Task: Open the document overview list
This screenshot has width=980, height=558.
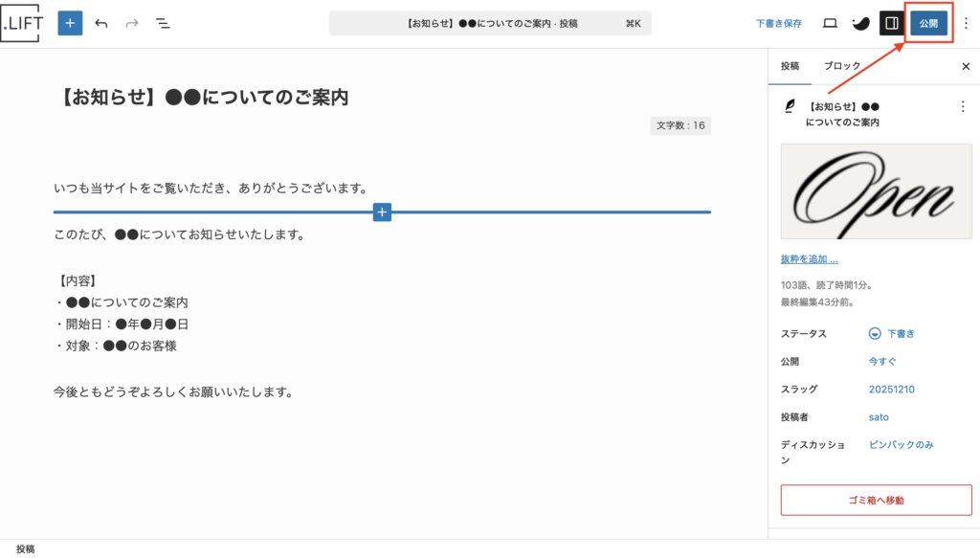Action: pyautogui.click(x=163, y=23)
